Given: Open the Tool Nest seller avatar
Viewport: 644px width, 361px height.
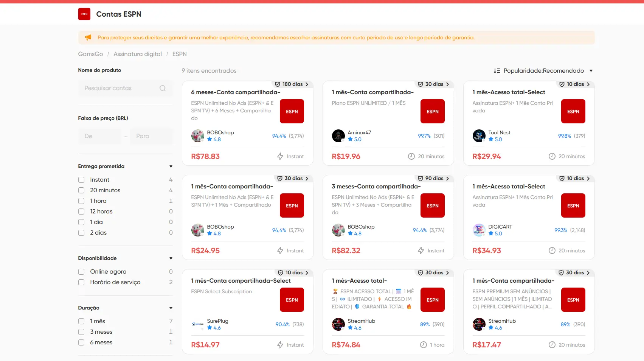Looking at the screenshot, I should 479,136.
